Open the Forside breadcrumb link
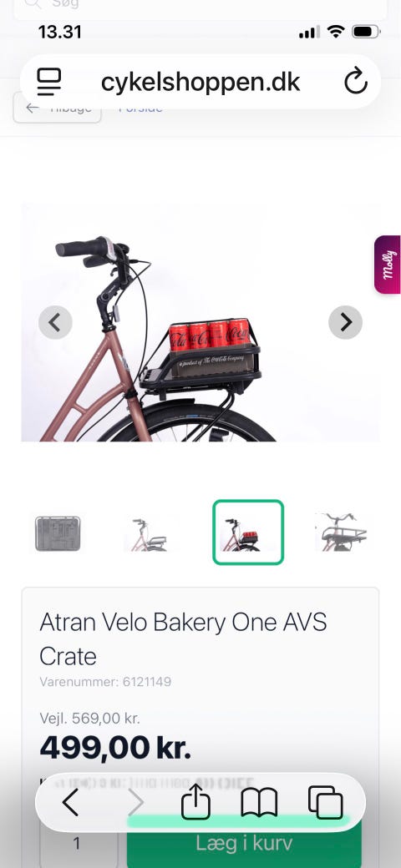This screenshot has width=401, height=868. [140, 108]
